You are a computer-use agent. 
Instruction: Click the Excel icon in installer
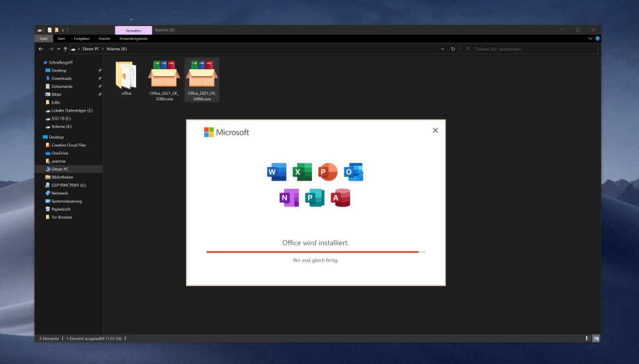click(303, 172)
